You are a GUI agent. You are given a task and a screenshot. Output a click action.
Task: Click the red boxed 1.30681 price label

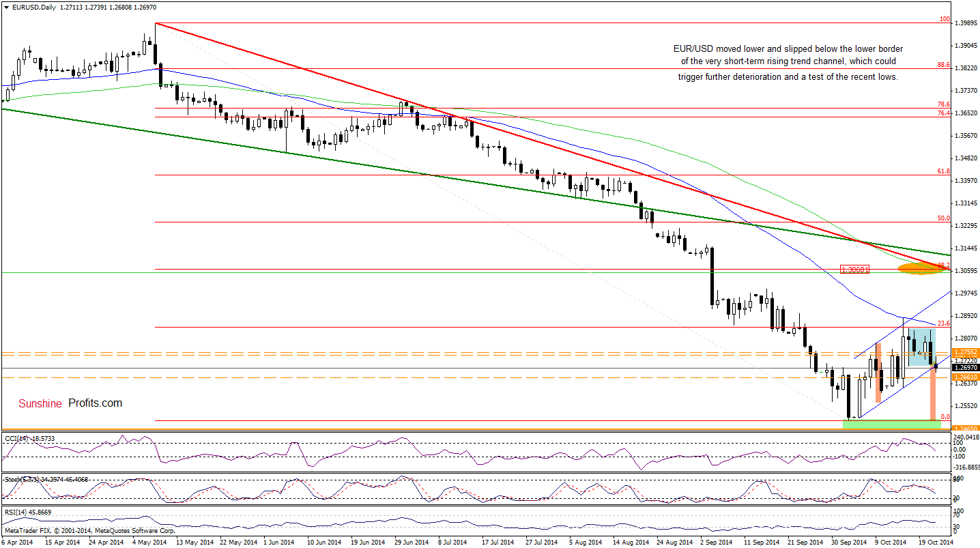point(854,270)
